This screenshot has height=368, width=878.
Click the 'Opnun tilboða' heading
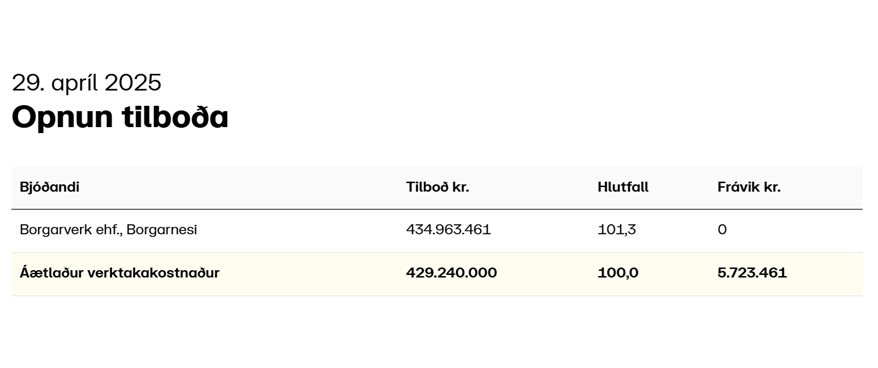click(x=120, y=118)
